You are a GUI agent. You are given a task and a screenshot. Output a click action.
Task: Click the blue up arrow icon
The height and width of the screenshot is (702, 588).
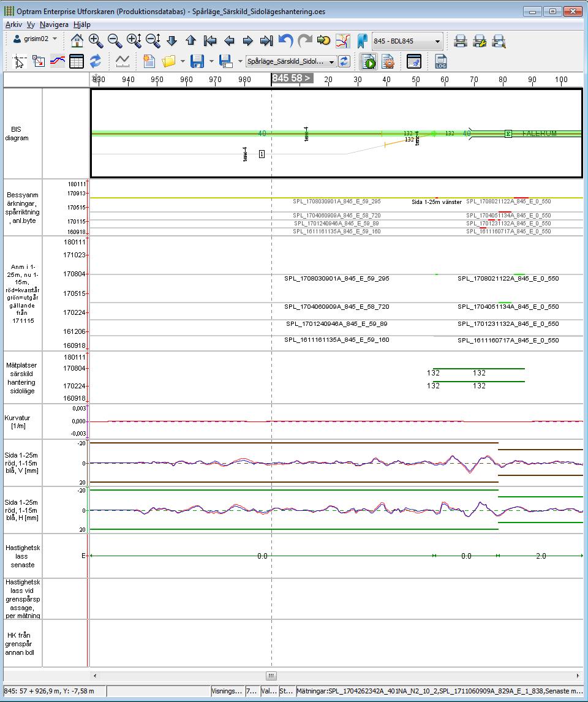[x=190, y=41]
